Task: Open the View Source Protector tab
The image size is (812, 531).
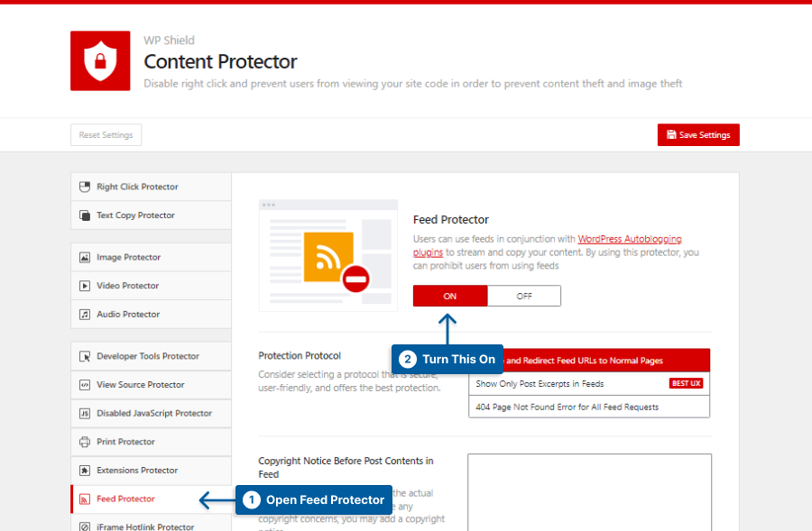Action: point(152,385)
